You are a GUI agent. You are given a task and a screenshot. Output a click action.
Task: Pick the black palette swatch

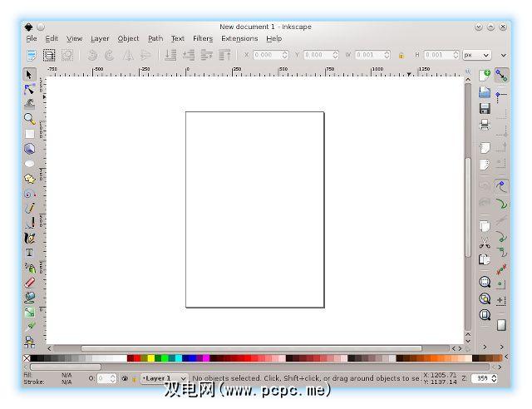[x=34, y=358]
